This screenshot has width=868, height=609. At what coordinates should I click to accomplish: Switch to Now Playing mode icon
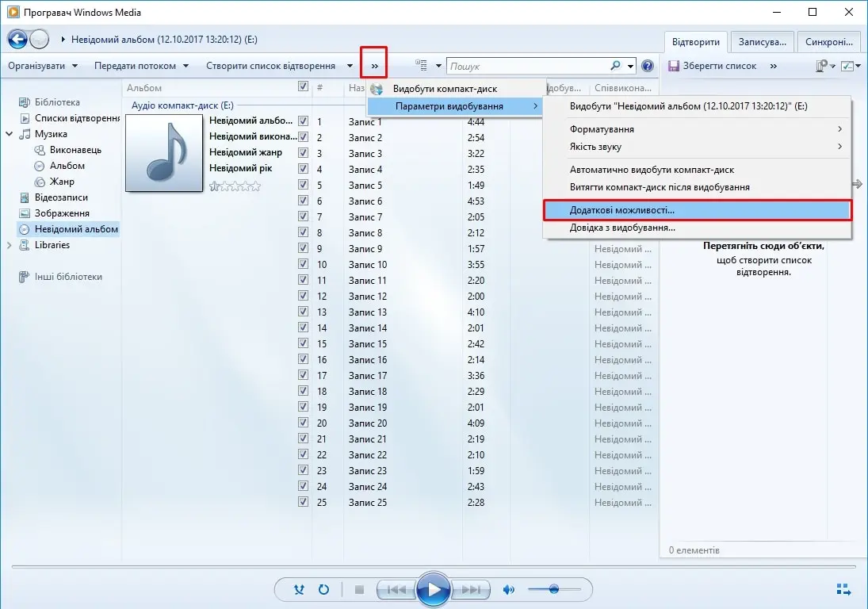pos(843,590)
